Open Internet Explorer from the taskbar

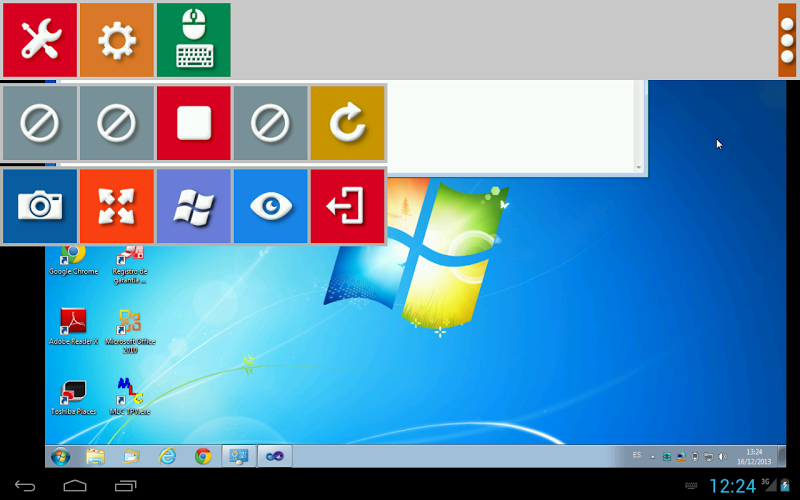[167, 456]
